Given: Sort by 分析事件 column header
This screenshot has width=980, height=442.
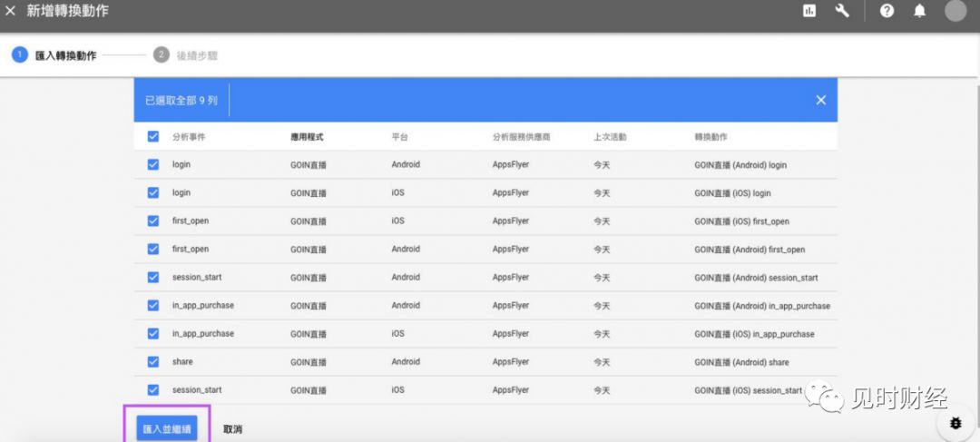Looking at the screenshot, I should (189, 137).
